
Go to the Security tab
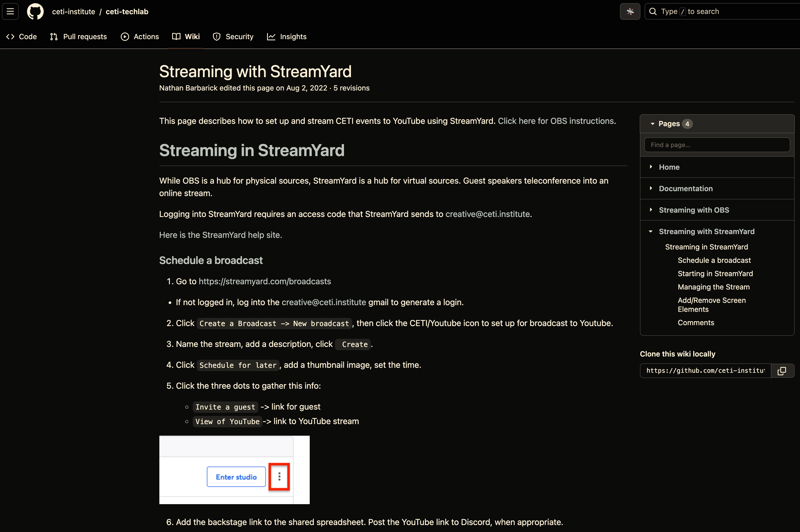(x=233, y=37)
